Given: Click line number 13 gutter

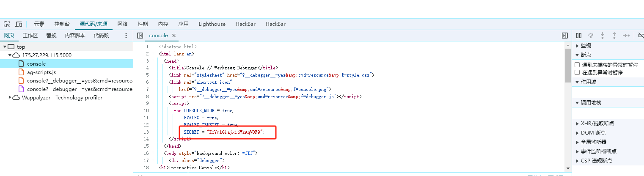Looking at the screenshot, I should (x=146, y=132).
